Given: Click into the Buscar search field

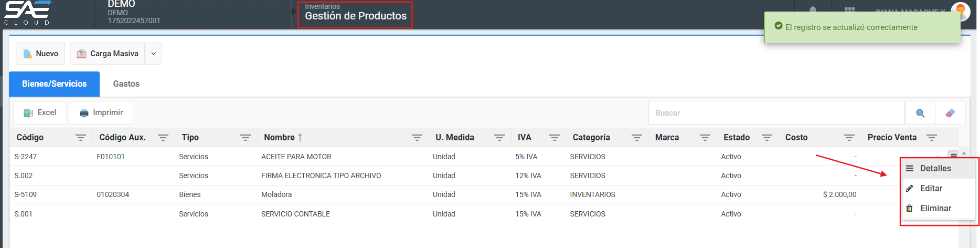Looking at the screenshot, I should tap(776, 113).
